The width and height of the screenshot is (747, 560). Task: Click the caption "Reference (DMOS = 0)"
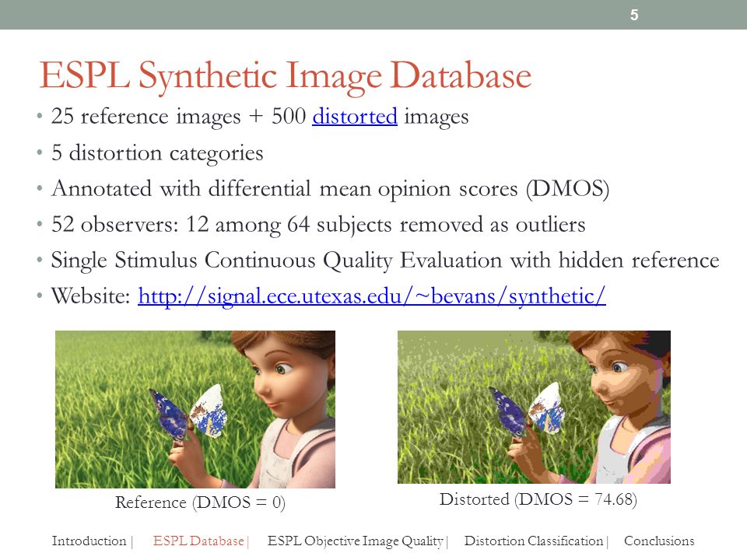[200, 502]
